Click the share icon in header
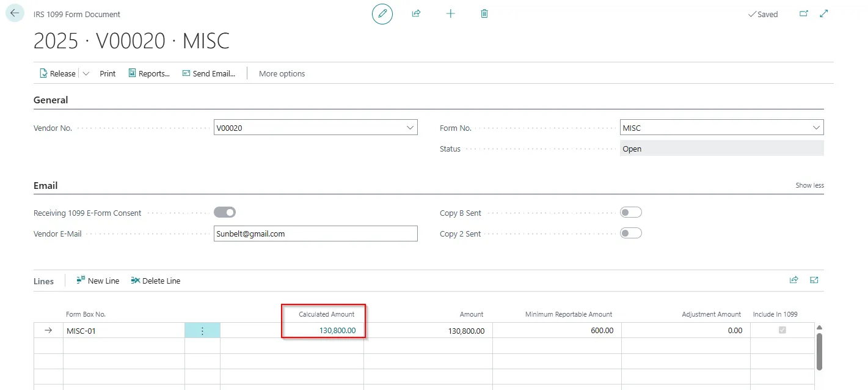 (417, 13)
